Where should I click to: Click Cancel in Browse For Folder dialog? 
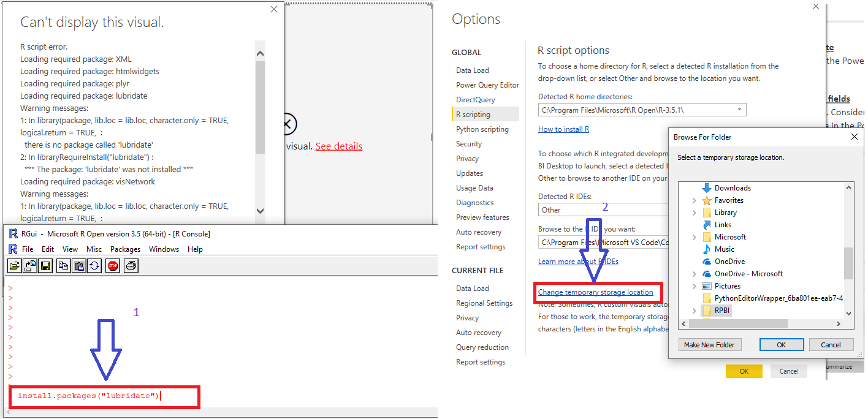coord(831,345)
